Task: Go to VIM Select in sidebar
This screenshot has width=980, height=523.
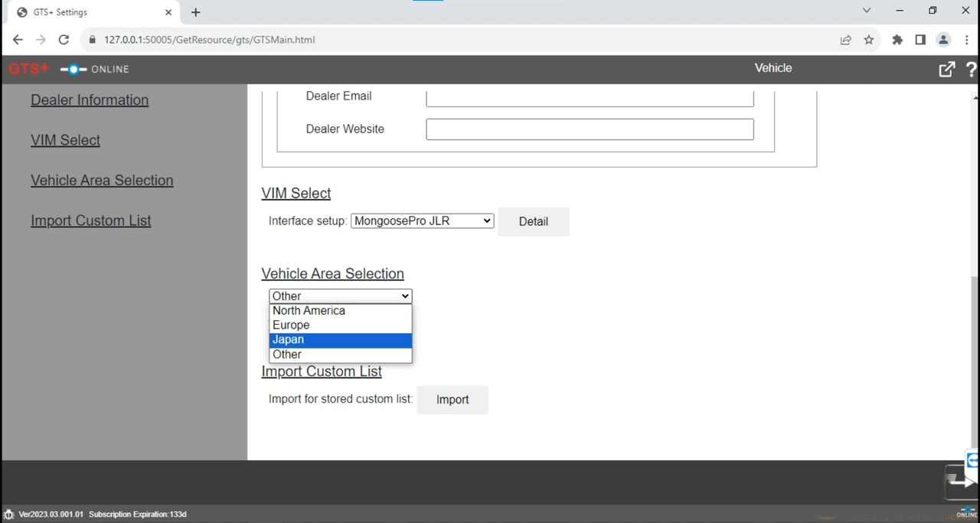Action: tap(65, 140)
